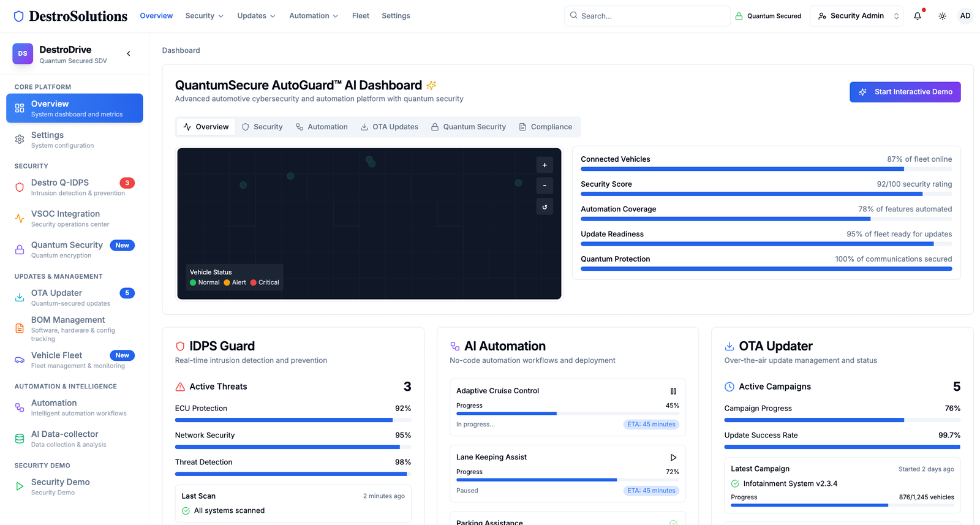Click the Vehicle Fleet New badge

coord(123,355)
